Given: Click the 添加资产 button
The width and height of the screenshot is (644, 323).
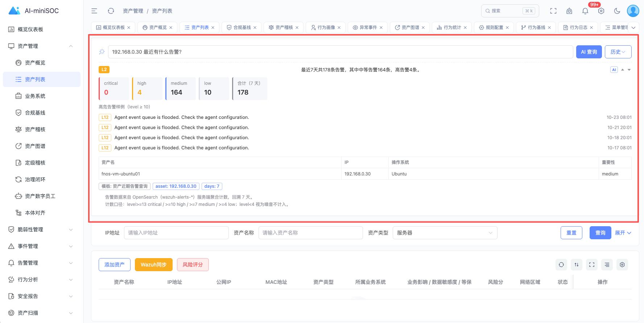Looking at the screenshot, I should pos(115,265).
